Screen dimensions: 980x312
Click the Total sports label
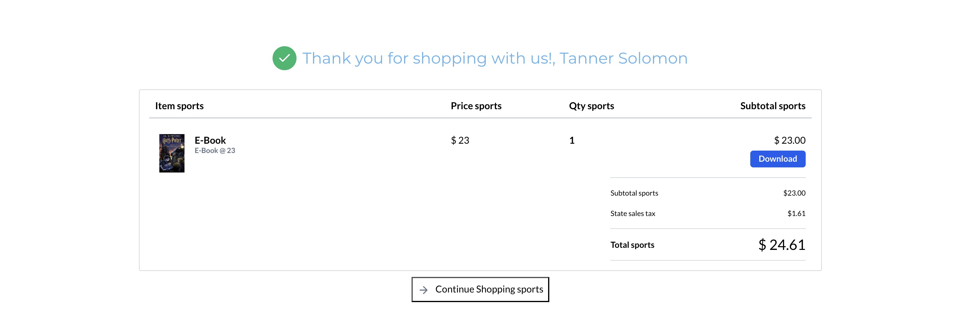632,245
